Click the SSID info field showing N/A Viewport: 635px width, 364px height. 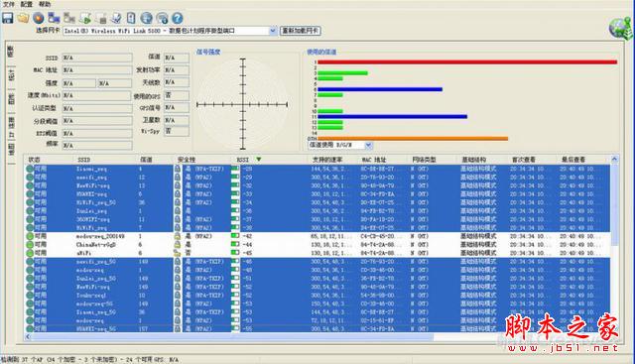tap(97, 58)
